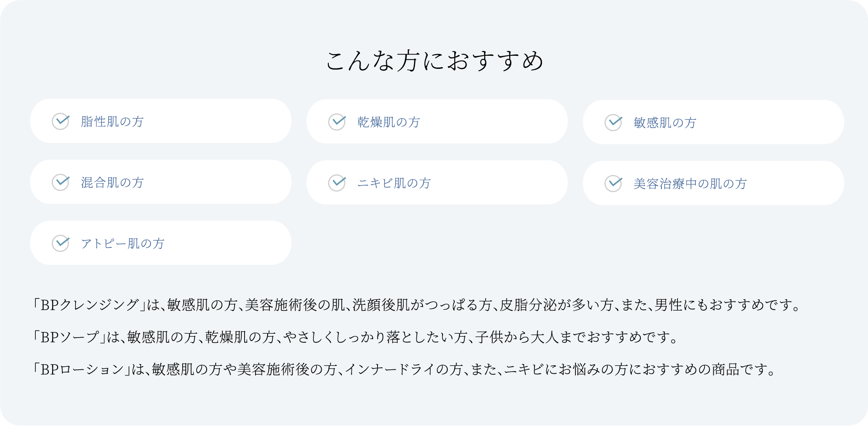Click the checkmark icon beside 美容治療中の肌の方
The height and width of the screenshot is (426, 868).
613,183
